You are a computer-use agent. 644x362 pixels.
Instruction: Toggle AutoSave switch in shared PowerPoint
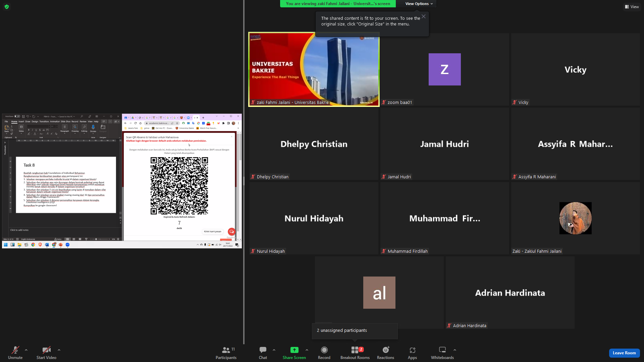click(17, 117)
